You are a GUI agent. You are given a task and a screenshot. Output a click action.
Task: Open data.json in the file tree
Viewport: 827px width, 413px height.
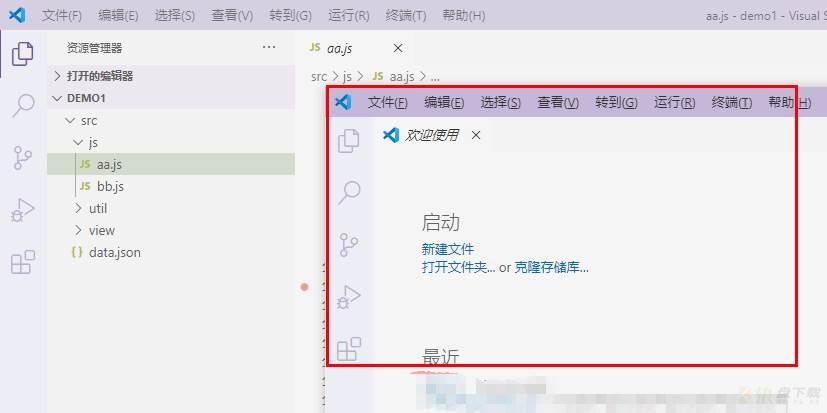click(x=171, y=252)
